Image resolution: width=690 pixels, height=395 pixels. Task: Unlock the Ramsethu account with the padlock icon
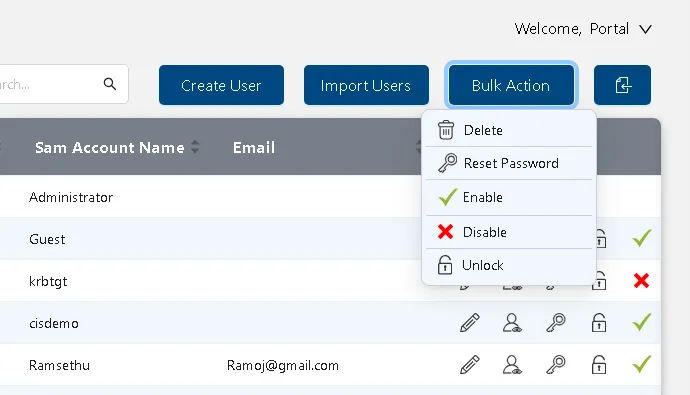(599, 365)
